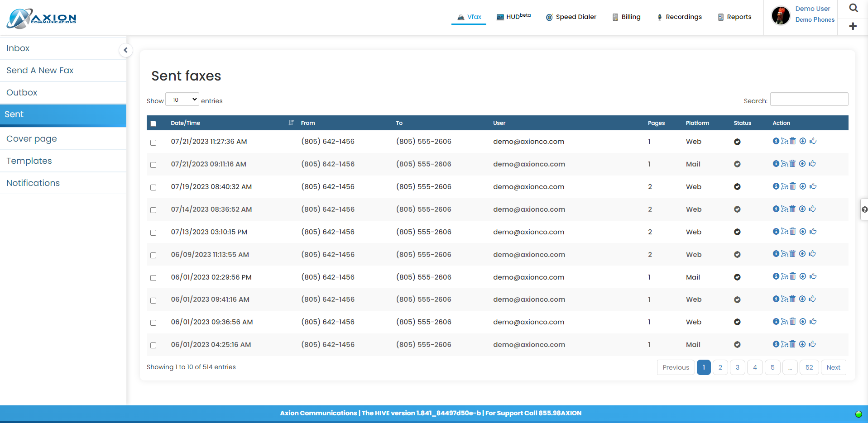Viewport: 868px width, 423px height.
Task: Click the green connection status indicator
Action: click(x=858, y=414)
